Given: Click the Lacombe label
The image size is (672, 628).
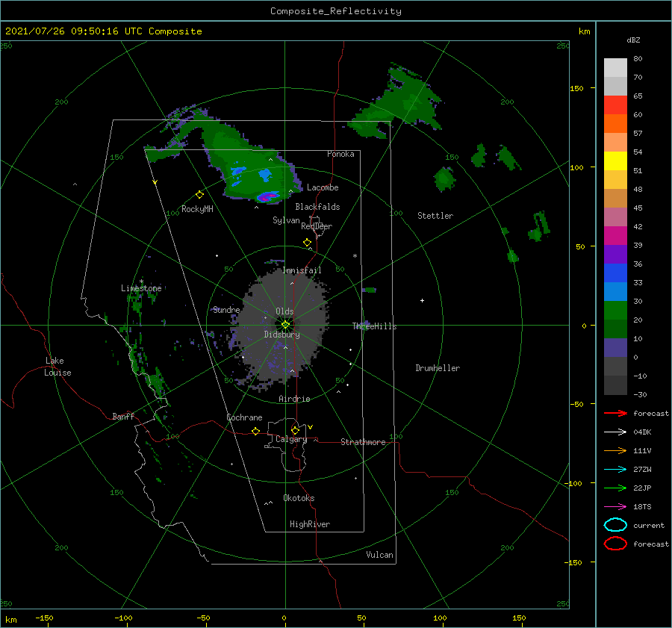Looking at the screenshot, I should [323, 187].
